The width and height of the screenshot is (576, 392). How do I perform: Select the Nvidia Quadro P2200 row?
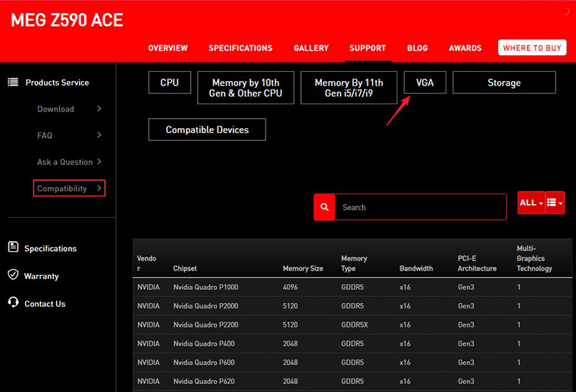click(x=352, y=325)
